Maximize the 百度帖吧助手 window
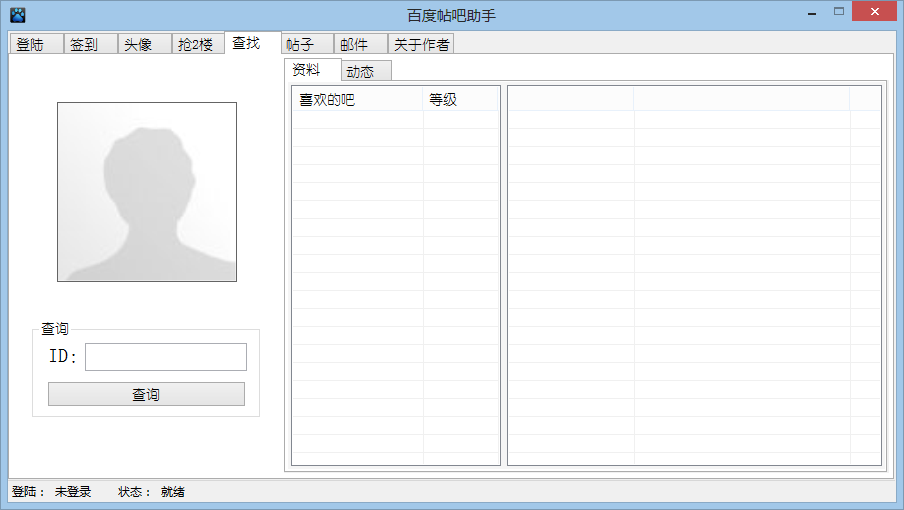This screenshot has height=510, width=904. coord(839,12)
